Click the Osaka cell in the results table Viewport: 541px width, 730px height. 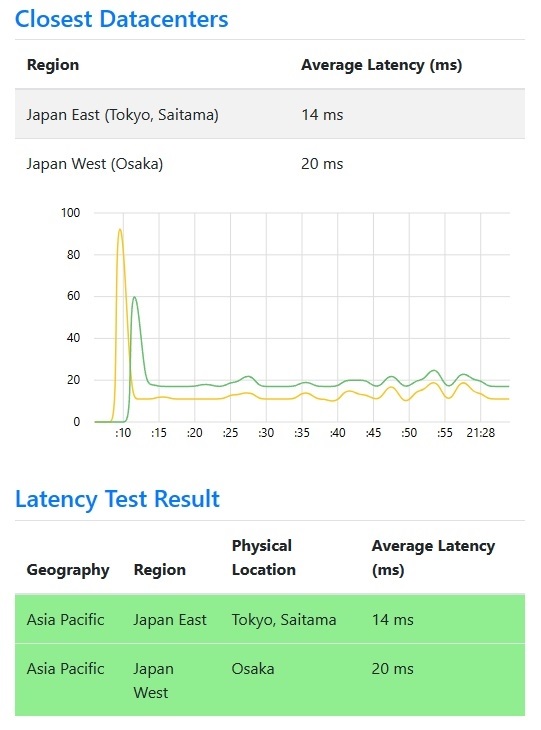point(253,669)
